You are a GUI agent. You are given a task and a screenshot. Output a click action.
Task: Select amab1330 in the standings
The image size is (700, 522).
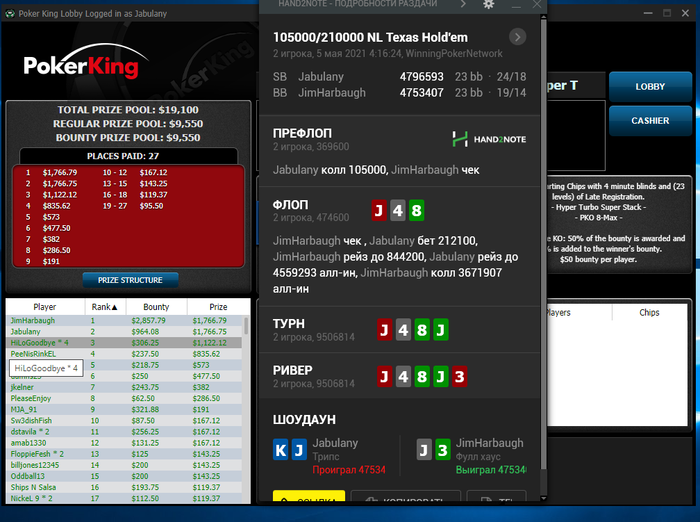point(124,443)
